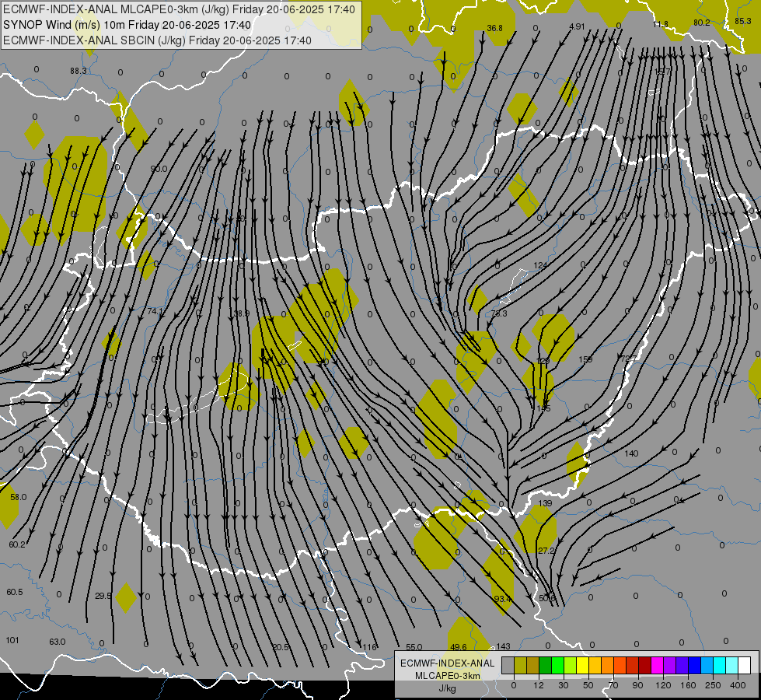
Task: Click the map value 74.1
Action: point(155,311)
